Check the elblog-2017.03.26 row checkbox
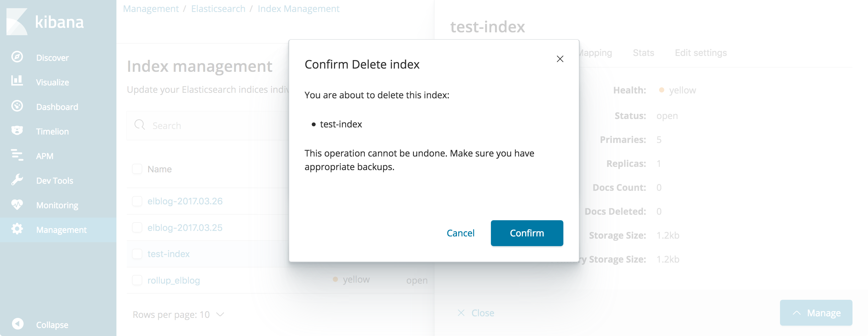The image size is (868, 336). 137,201
